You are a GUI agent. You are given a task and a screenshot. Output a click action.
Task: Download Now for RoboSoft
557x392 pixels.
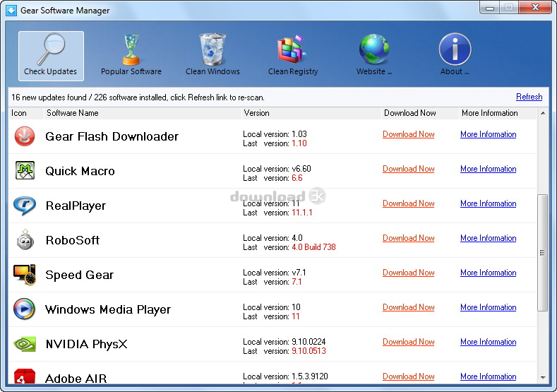(x=409, y=238)
